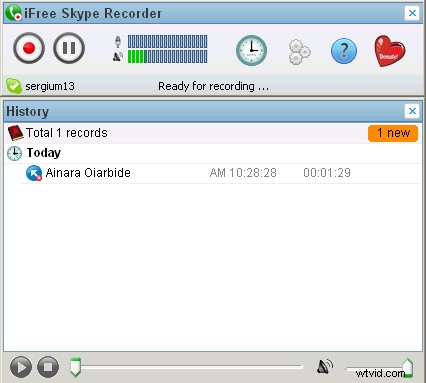Click the 'Total 1 records' text
This screenshot has width=426, height=383.
click(67, 133)
